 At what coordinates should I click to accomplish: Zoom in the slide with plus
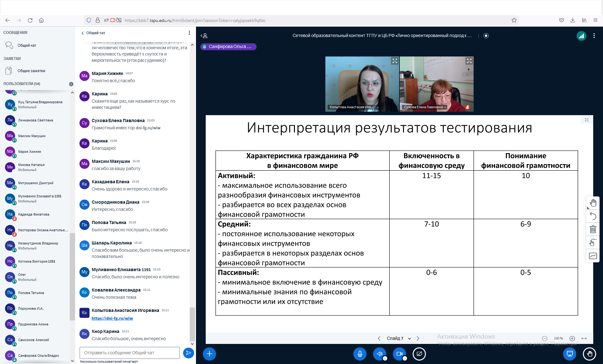coord(572,338)
